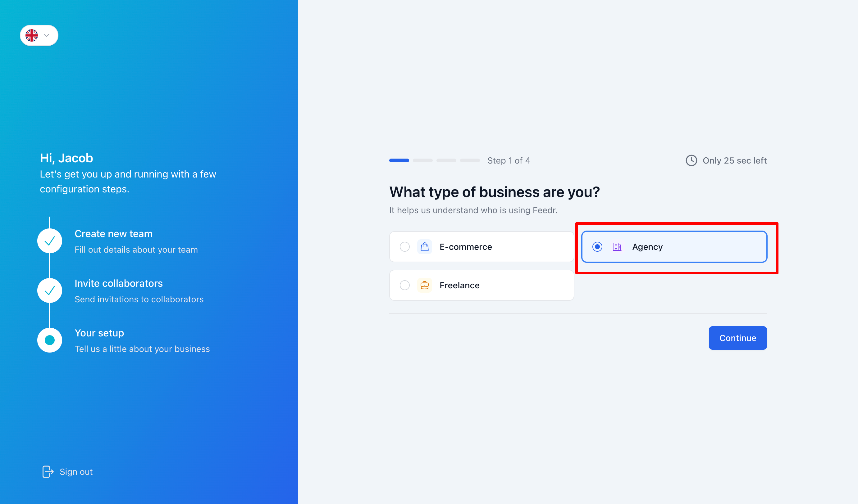
Task: Click the 'Your setup' step title
Action: (99, 333)
